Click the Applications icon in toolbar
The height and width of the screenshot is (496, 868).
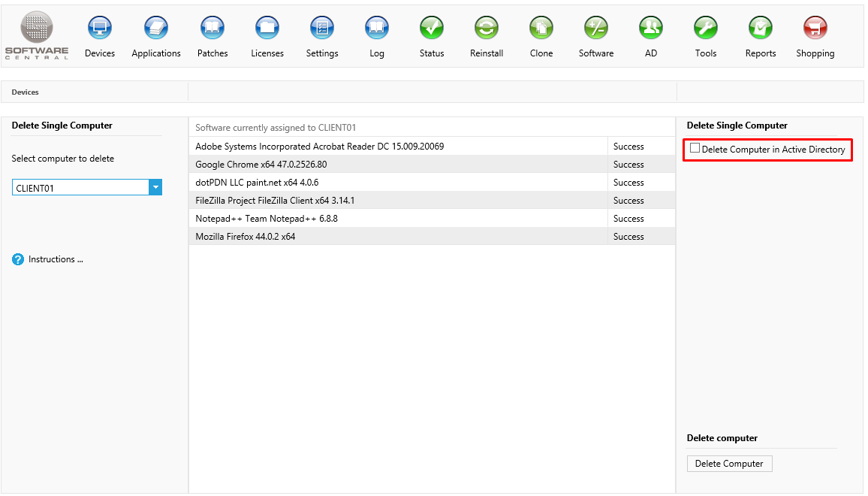click(156, 29)
